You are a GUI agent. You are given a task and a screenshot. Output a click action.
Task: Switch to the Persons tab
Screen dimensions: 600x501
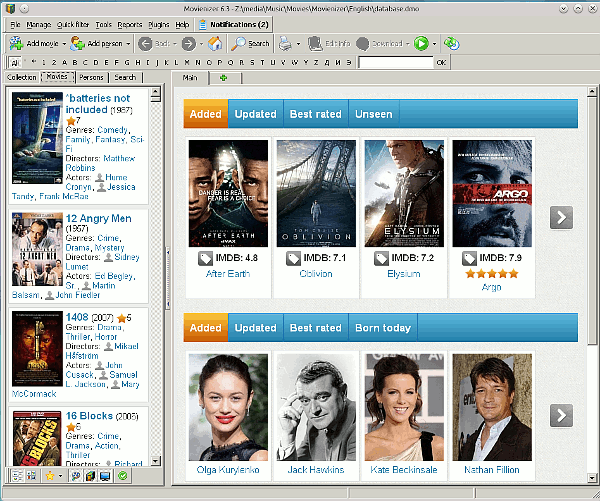coord(91,78)
